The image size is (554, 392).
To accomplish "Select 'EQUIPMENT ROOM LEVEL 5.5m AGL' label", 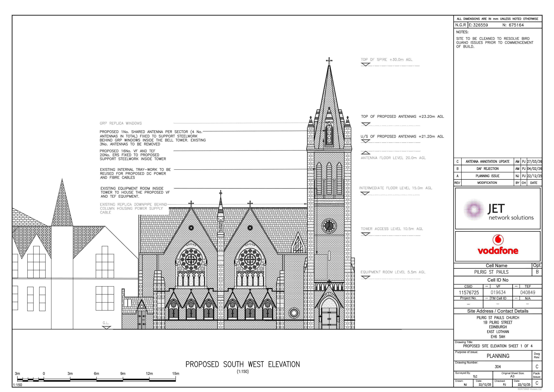I will 393,272.
